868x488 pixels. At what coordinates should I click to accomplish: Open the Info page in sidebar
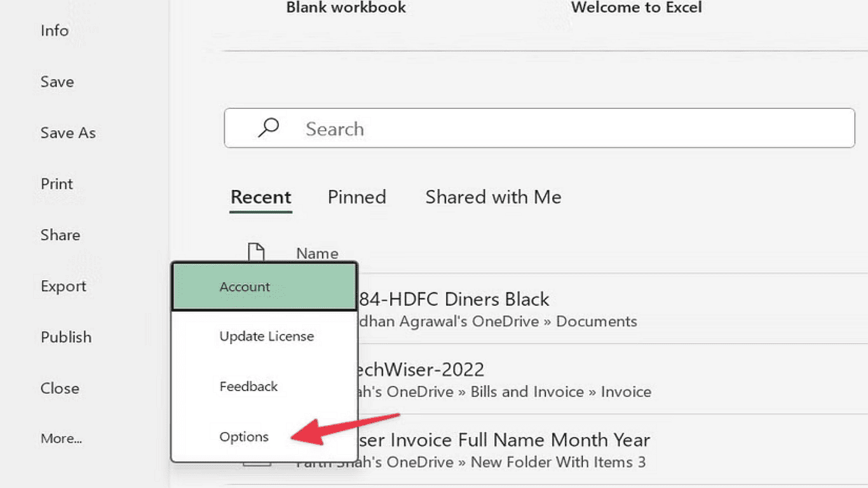point(55,30)
